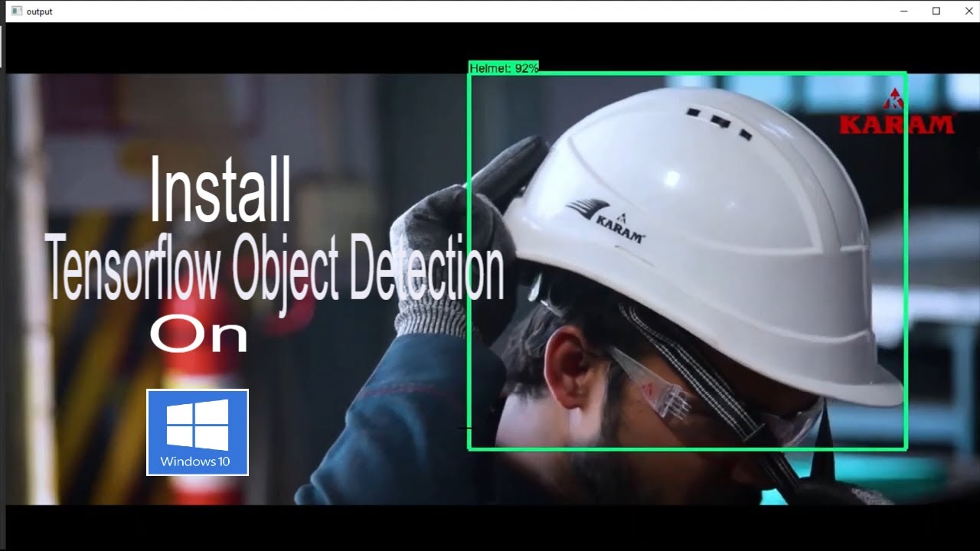Maximize the output window
Viewport: 980px width, 551px height.
coord(936,11)
